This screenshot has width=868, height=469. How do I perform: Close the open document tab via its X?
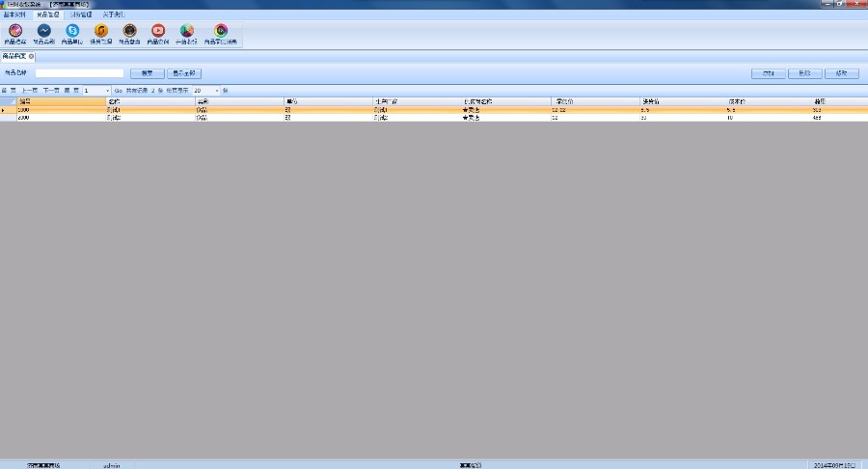[x=32, y=57]
